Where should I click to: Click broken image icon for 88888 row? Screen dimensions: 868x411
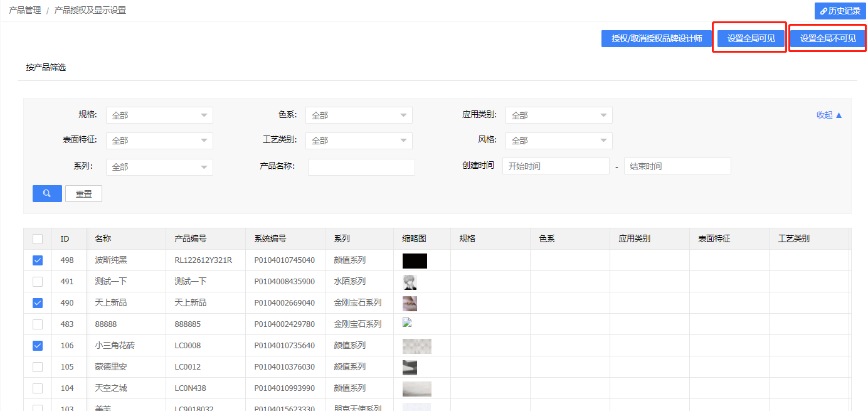(407, 323)
